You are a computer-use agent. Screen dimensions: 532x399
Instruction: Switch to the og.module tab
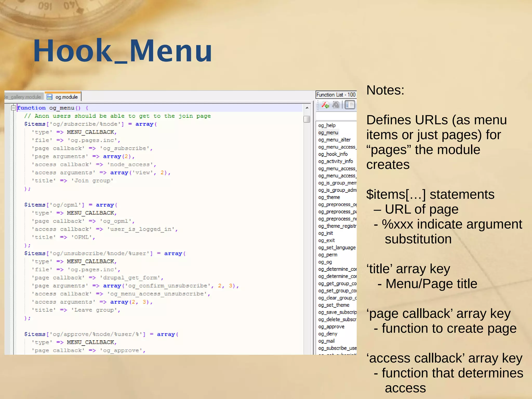pos(63,97)
